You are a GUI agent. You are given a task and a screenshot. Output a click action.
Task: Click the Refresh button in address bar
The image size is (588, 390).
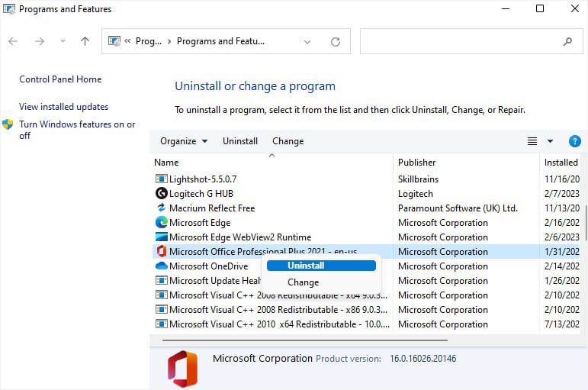click(336, 41)
